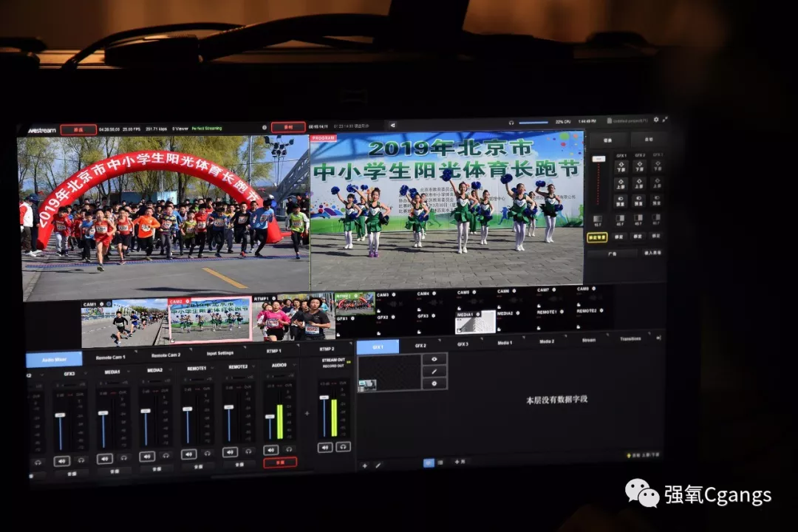Click the Cut button at panel top
The width and height of the screenshot is (798, 532).
[607, 140]
